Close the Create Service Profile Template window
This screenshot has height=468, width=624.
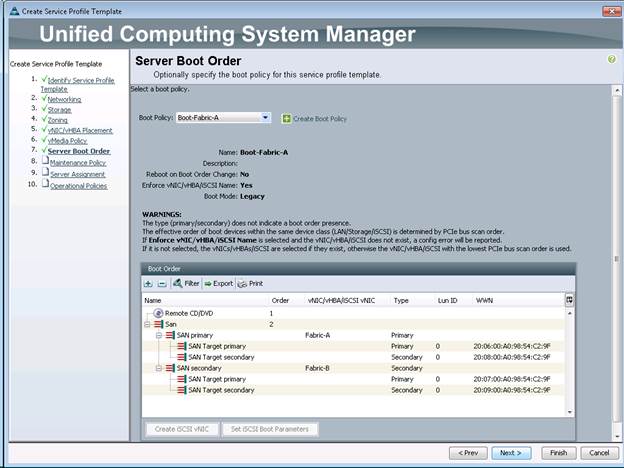(611, 11)
